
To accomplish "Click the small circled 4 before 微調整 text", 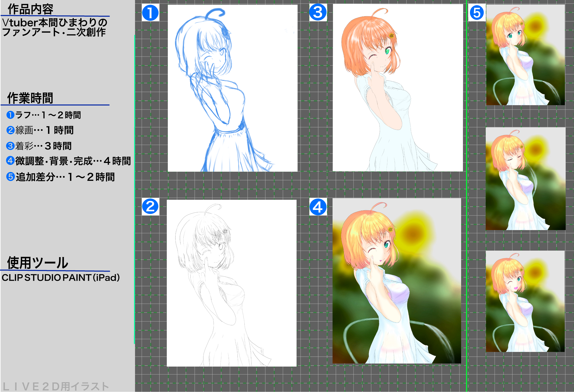I will pos(10,161).
